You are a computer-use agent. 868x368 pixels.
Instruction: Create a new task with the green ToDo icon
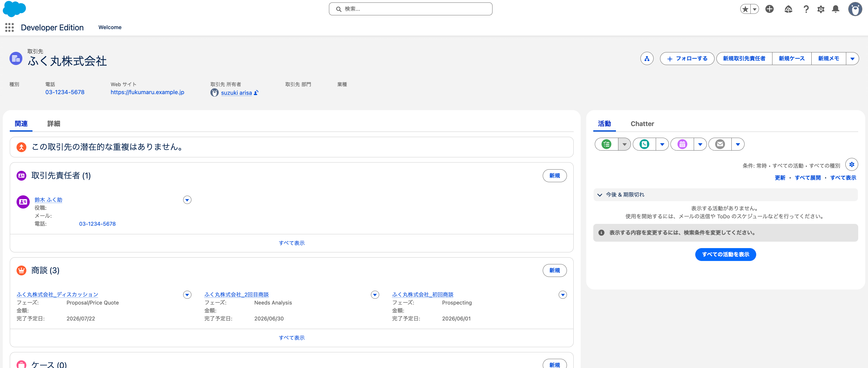click(x=606, y=144)
